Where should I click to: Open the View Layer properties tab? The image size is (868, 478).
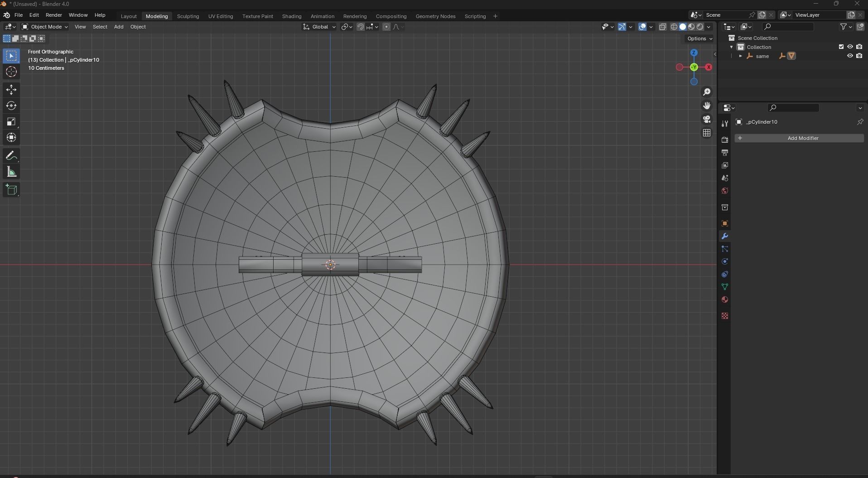coord(724,165)
